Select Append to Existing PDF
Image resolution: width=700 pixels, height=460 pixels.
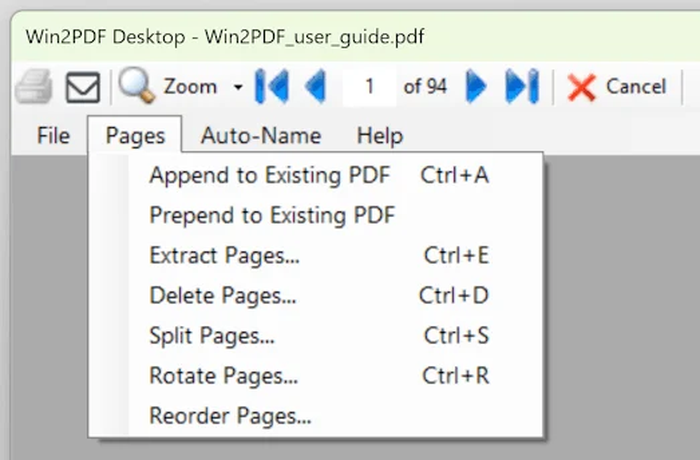click(316, 175)
